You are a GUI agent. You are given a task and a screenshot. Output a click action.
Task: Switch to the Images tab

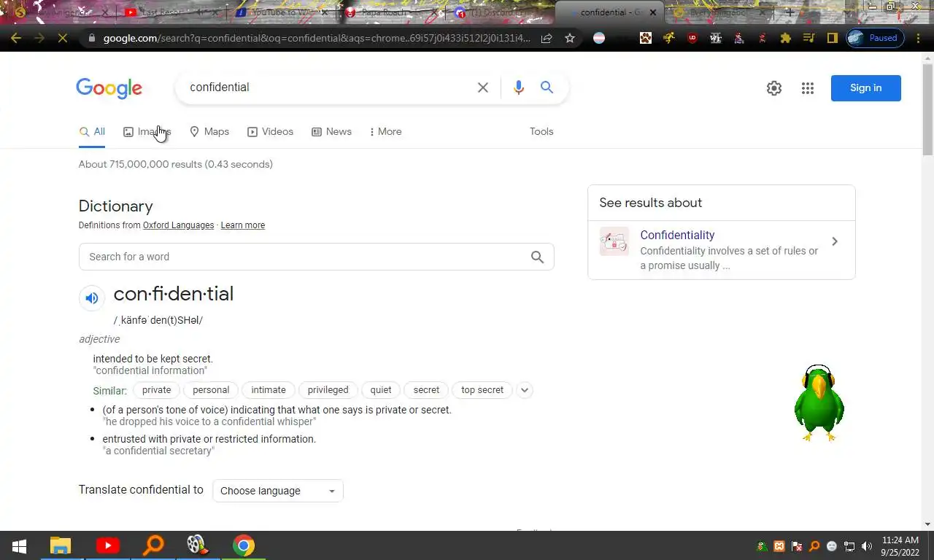coord(147,131)
